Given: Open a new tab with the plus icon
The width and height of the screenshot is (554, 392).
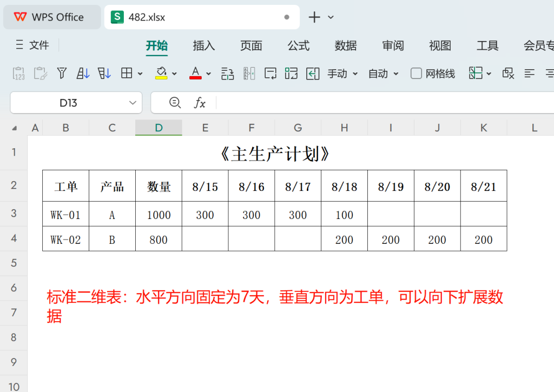Looking at the screenshot, I should click(x=314, y=17).
